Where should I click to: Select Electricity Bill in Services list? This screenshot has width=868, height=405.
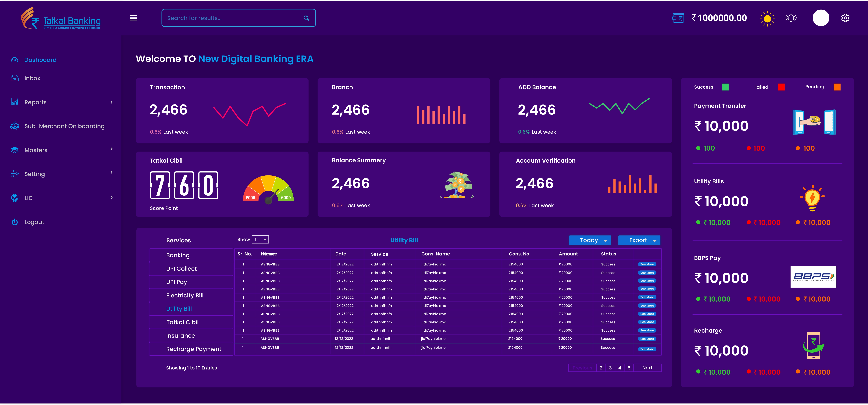point(185,296)
